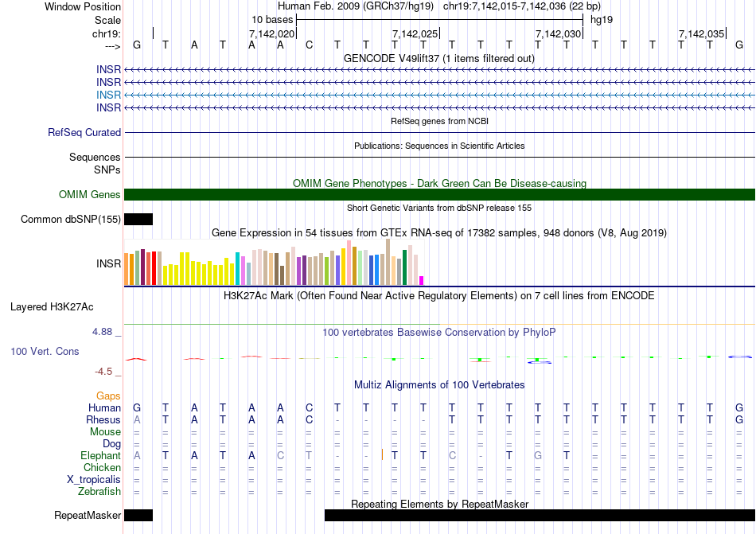Open the GENCODE V49lift37 track title
Screen dimensions: 756x534
pos(439,58)
